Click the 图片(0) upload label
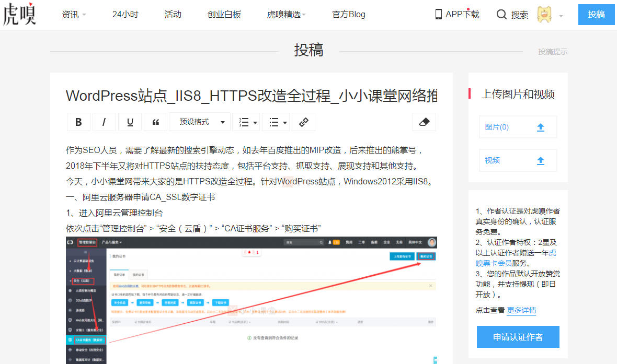This screenshot has width=617, height=364. (x=497, y=127)
